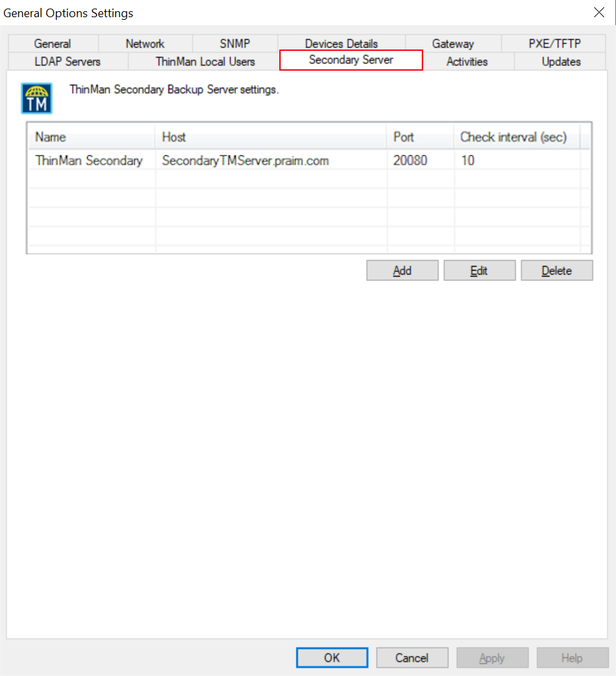Click the Edit button
The height and width of the screenshot is (676, 616).
coord(479,271)
